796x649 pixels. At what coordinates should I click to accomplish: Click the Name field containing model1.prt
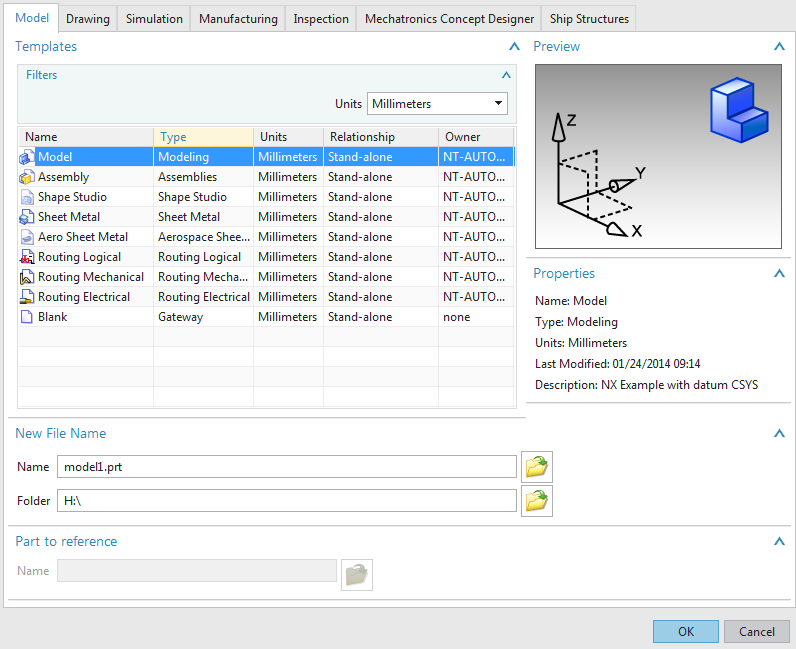[287, 467]
